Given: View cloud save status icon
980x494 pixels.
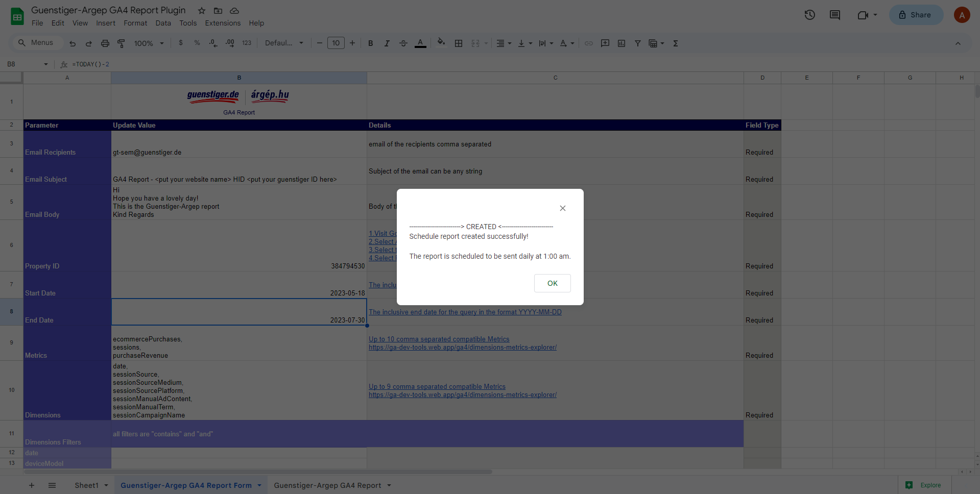Looking at the screenshot, I should [234, 11].
